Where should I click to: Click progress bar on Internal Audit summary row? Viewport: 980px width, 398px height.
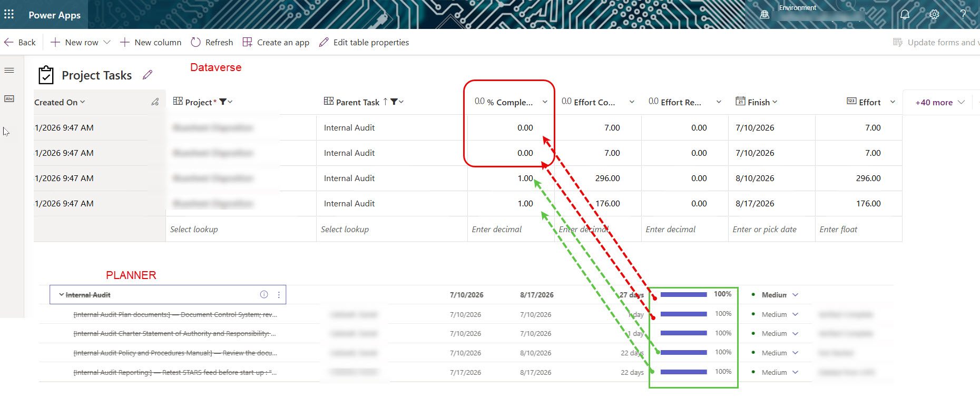coord(683,295)
